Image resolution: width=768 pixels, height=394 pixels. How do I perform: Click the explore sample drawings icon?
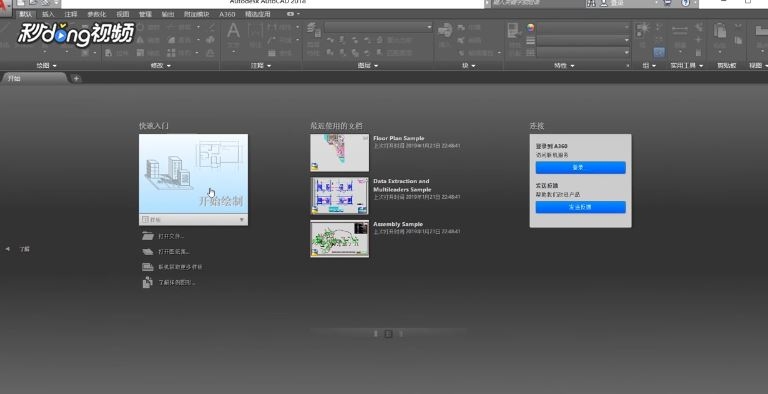(147, 283)
